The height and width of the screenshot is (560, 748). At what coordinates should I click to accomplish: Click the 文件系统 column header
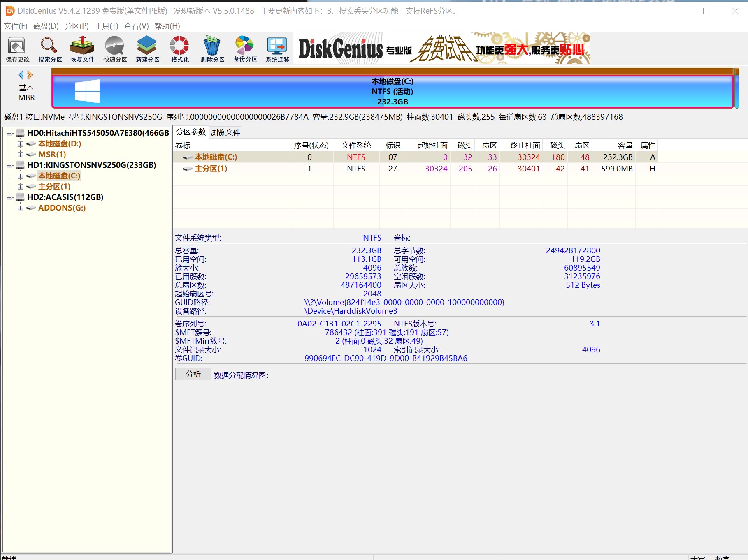356,146
